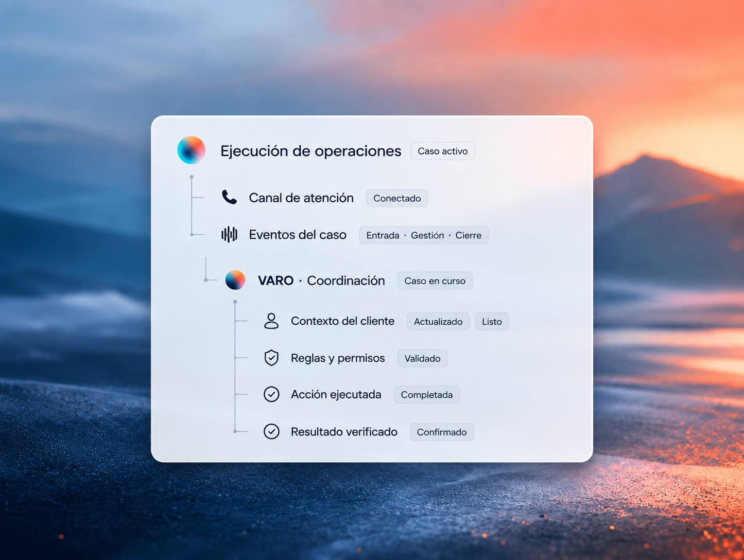This screenshot has width=744, height=560.
Task: Click the phone icon for Canal de atención
Action: pos(229,197)
